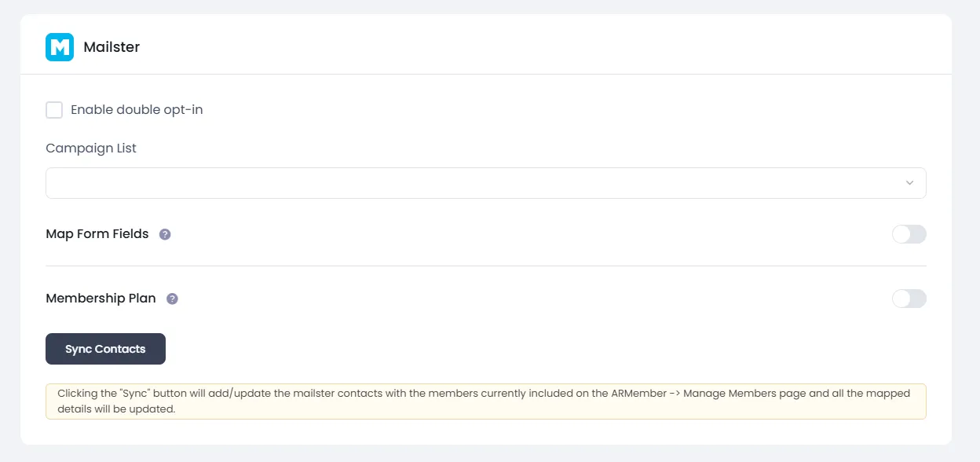Click the question mark beside Membership Plan
980x462 pixels.
pyautogui.click(x=172, y=299)
